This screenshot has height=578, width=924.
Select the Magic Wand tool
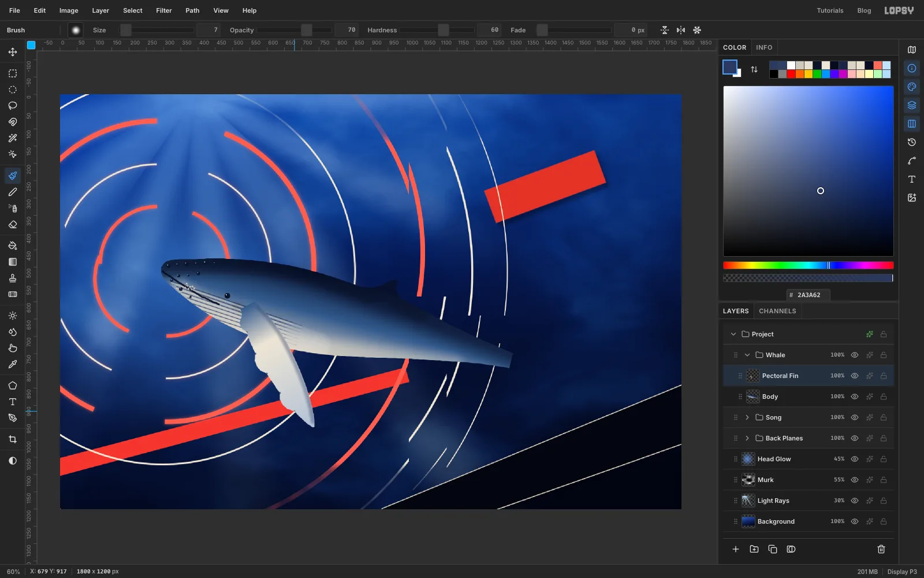[13, 138]
